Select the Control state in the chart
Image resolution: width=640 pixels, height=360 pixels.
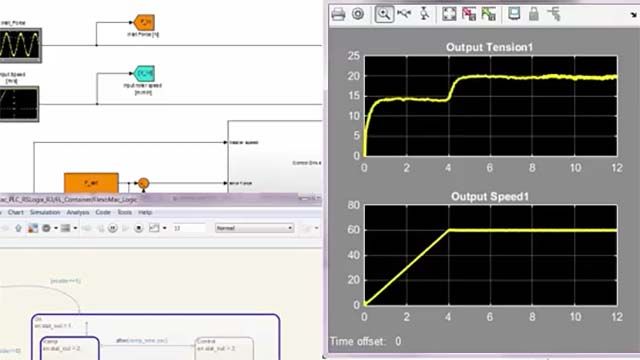pos(224,348)
